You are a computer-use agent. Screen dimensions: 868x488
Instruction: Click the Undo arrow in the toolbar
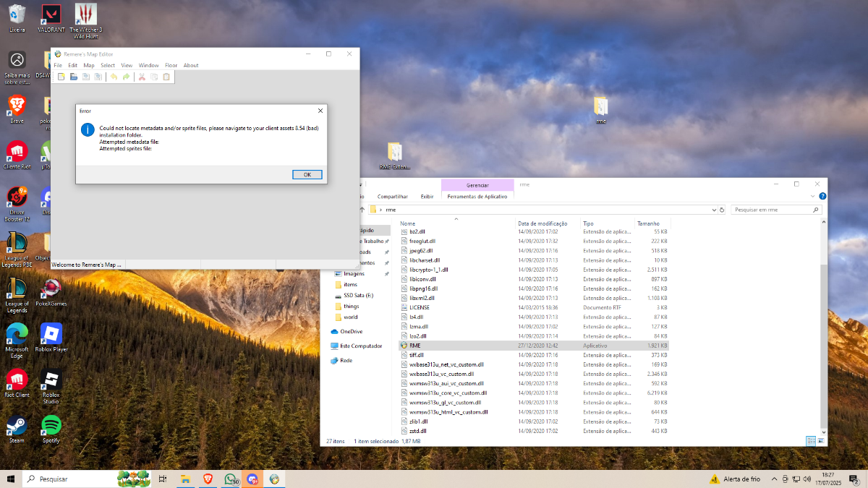point(114,77)
